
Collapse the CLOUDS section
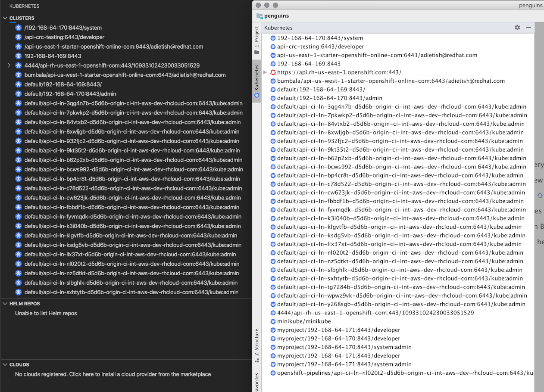pyautogui.click(x=5, y=364)
